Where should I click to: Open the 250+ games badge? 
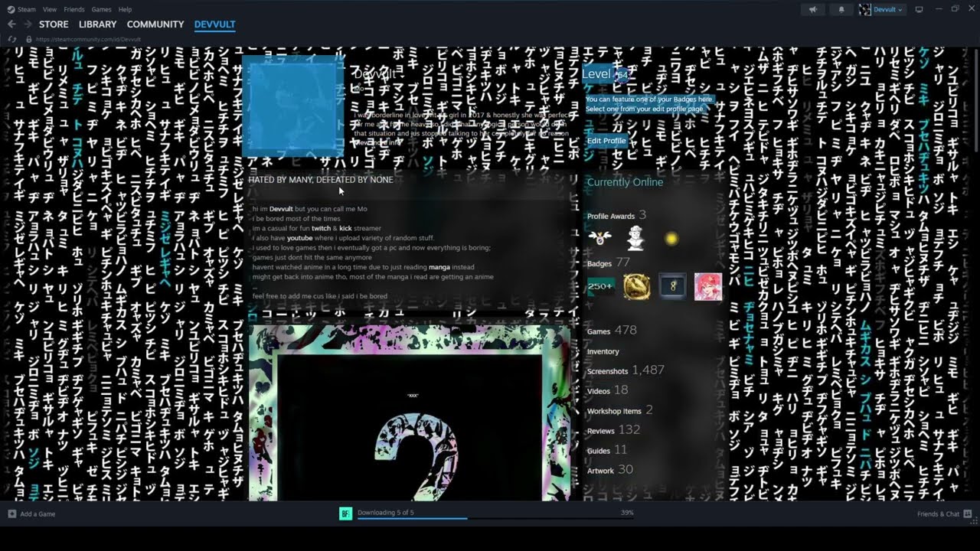[600, 287]
